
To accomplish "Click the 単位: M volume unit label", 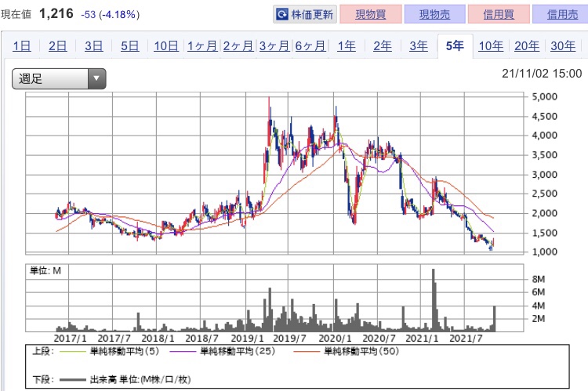I will pos(45,270).
